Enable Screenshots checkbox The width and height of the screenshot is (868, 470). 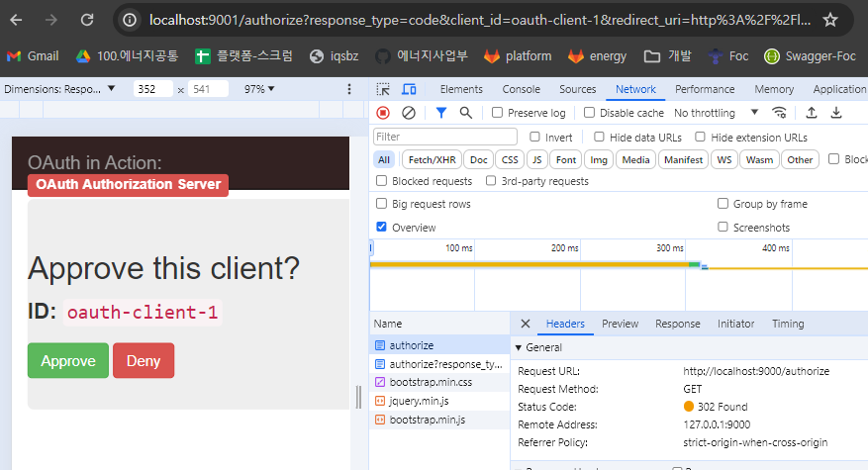tap(723, 227)
